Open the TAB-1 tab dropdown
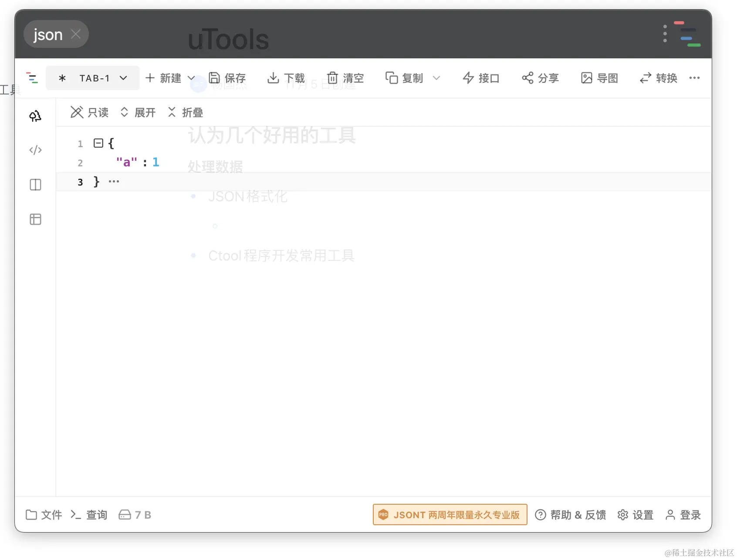This screenshot has height=560, width=737. point(93,78)
